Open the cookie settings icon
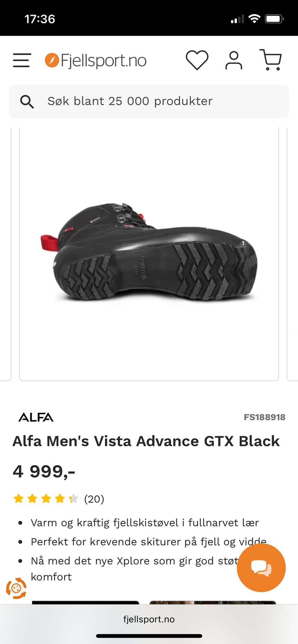Viewport: 298px width, 644px height. (16, 588)
